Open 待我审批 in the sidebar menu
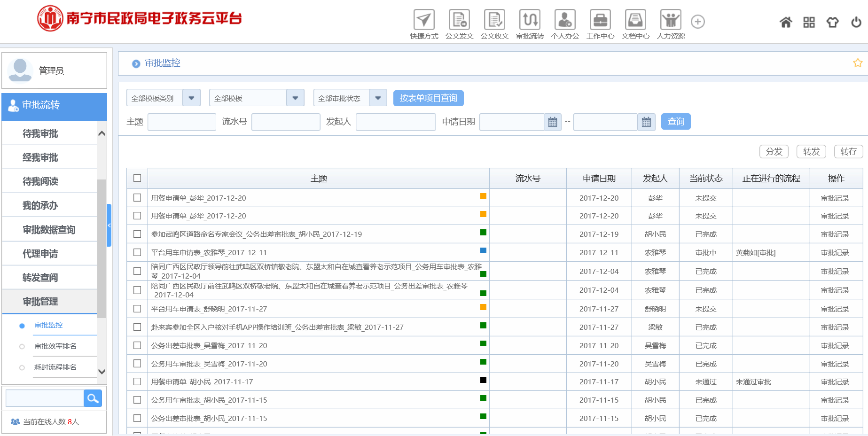The width and height of the screenshot is (868, 436). (40, 134)
